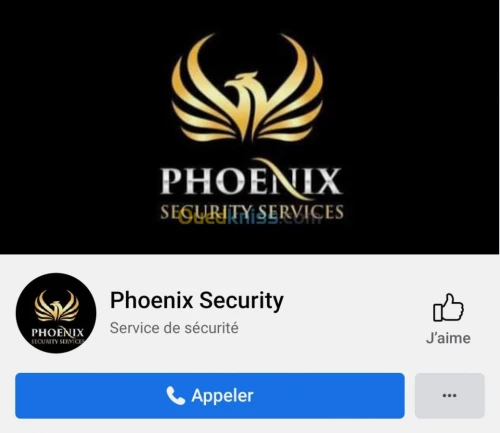This screenshot has width=500, height=433.
Task: Open the round Phoenix profile picture
Action: point(56,313)
